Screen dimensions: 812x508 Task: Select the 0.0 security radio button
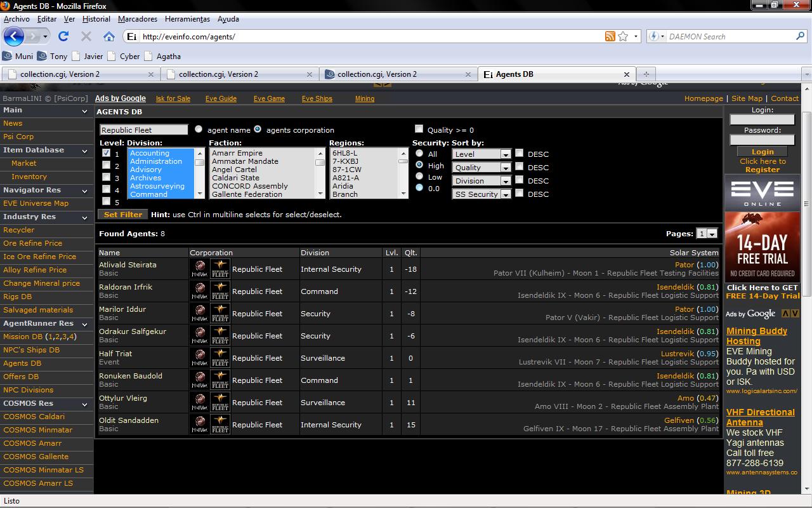tap(419, 188)
